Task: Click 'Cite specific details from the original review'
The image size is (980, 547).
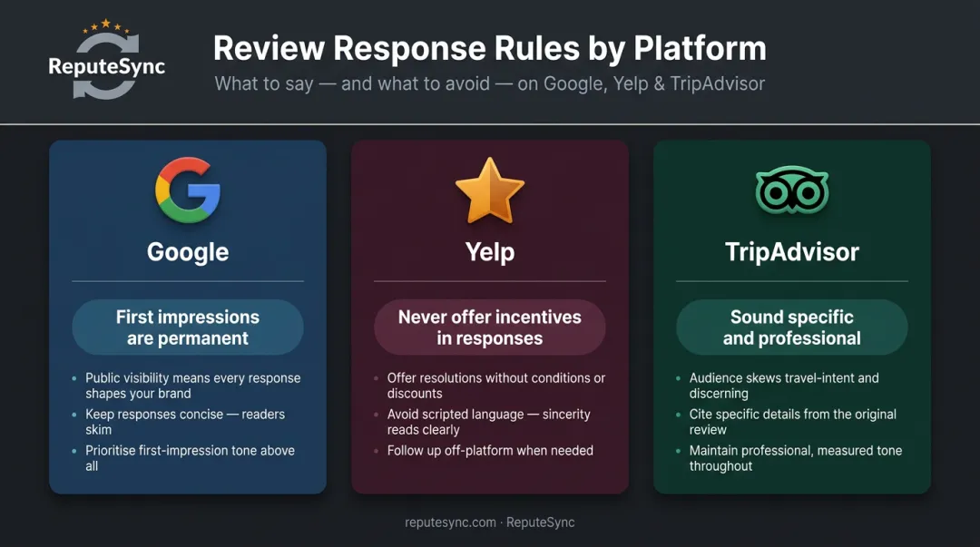Action: pos(792,422)
